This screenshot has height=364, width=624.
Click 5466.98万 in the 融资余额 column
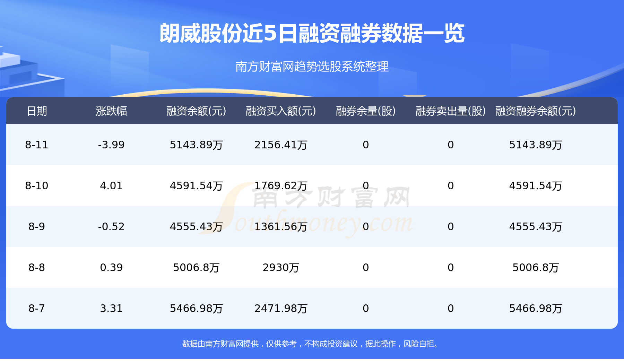click(196, 308)
